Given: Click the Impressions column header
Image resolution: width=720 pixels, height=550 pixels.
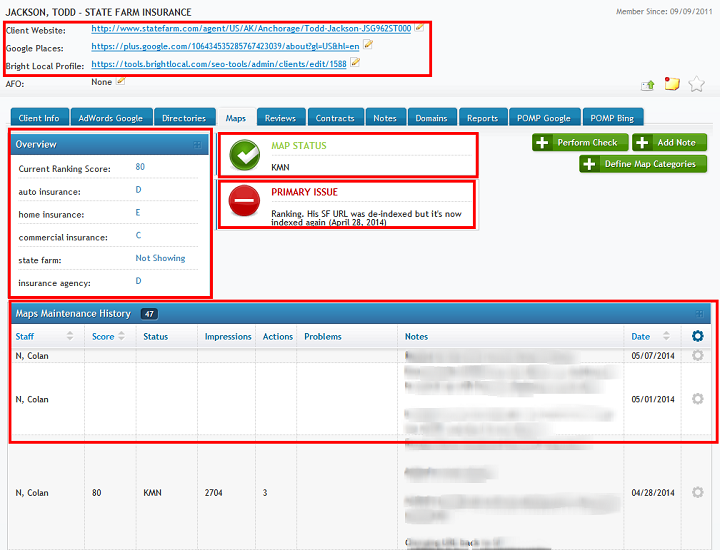Looking at the screenshot, I should (228, 337).
